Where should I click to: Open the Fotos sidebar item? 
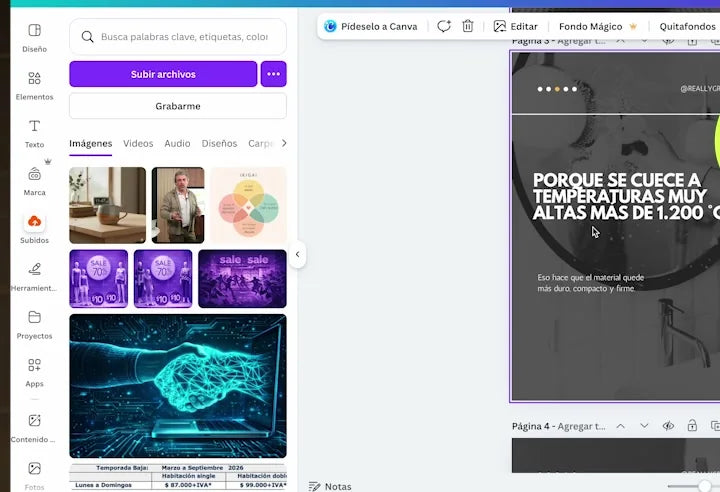34,475
